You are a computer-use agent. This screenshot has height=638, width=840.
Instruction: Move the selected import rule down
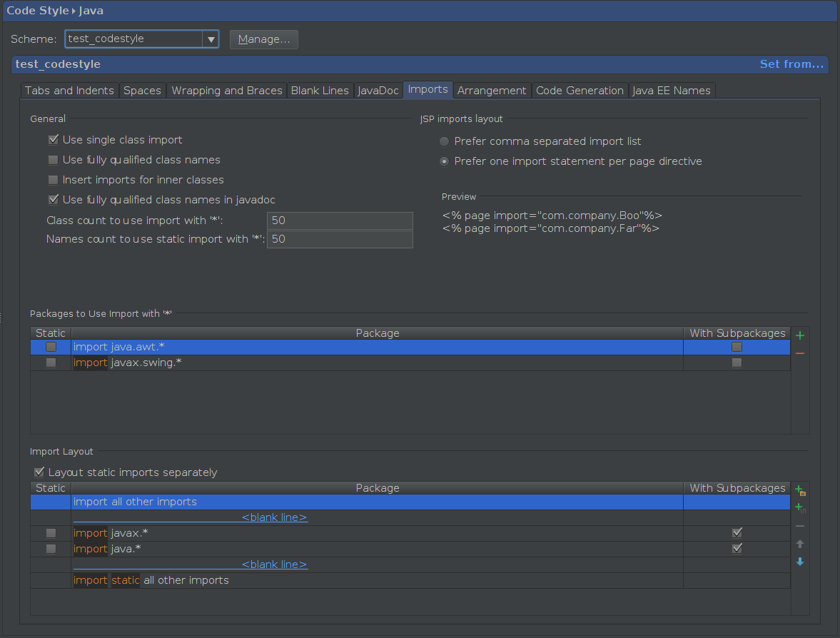pos(799,562)
